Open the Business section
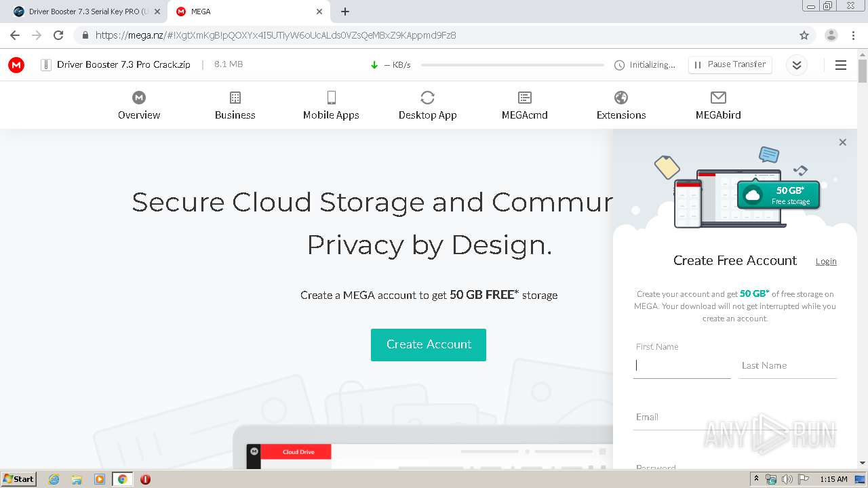Screen dimensions: 868x488 [x=235, y=106]
